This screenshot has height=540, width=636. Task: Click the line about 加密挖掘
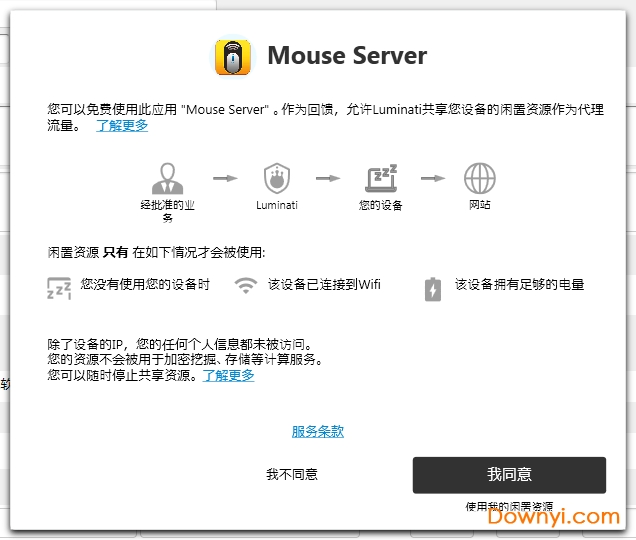pos(185,359)
